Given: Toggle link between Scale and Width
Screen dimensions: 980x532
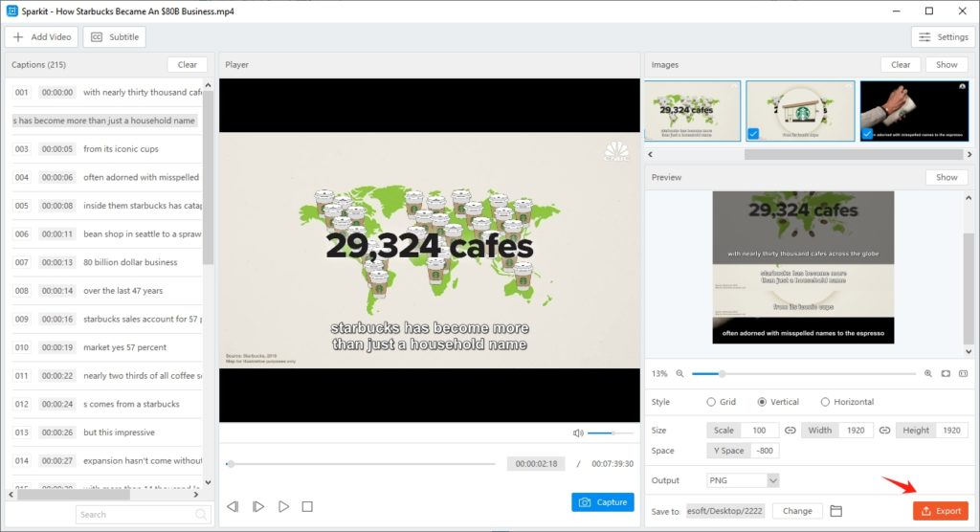Looking at the screenshot, I should point(790,431).
